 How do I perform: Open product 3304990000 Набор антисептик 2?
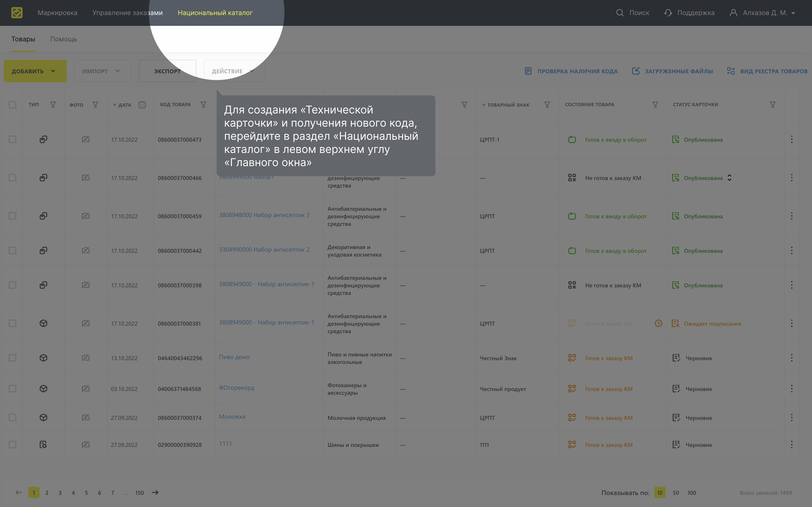pos(264,250)
